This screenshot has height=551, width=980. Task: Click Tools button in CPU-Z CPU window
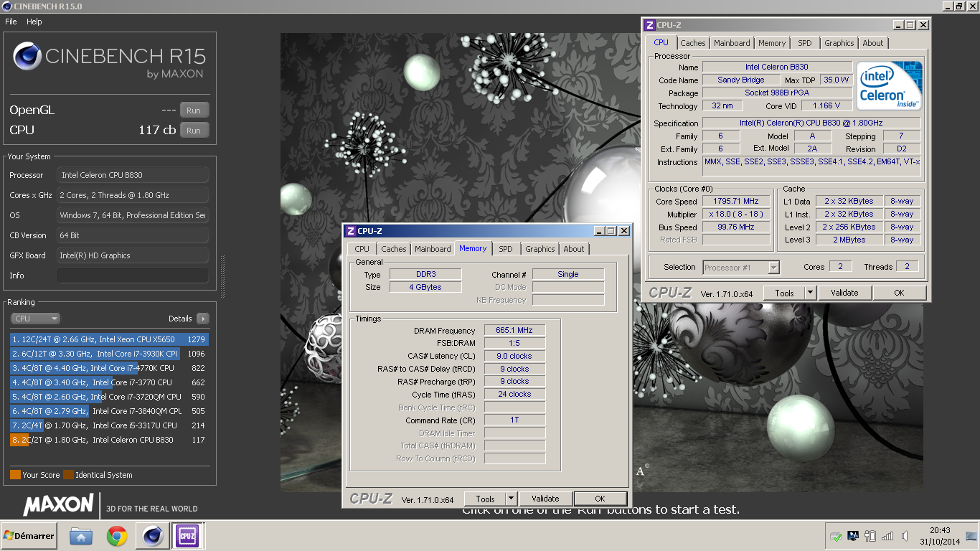(784, 293)
